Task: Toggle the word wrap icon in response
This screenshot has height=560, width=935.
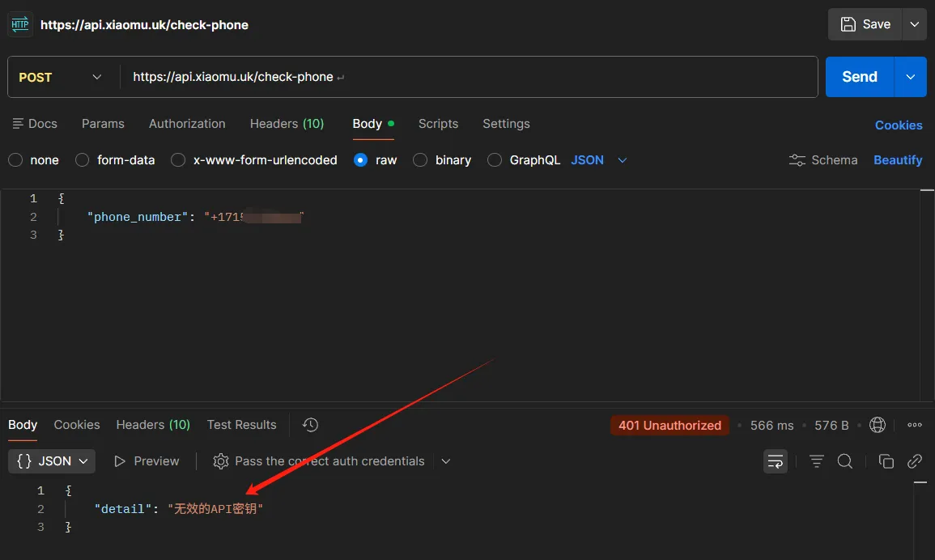Action: pyautogui.click(x=776, y=461)
